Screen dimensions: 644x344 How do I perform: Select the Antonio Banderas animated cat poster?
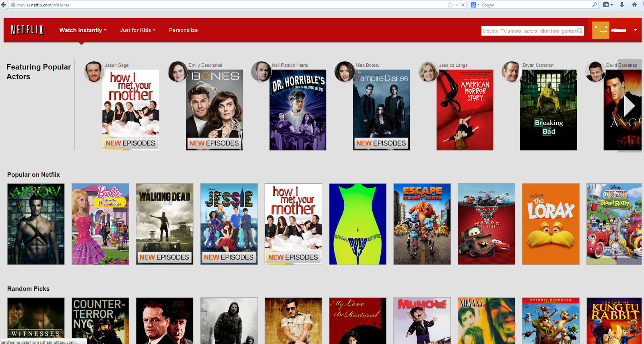pos(551,321)
